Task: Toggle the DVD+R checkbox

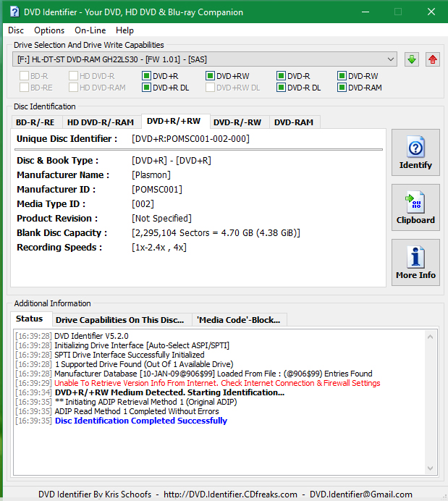Action: [x=147, y=76]
